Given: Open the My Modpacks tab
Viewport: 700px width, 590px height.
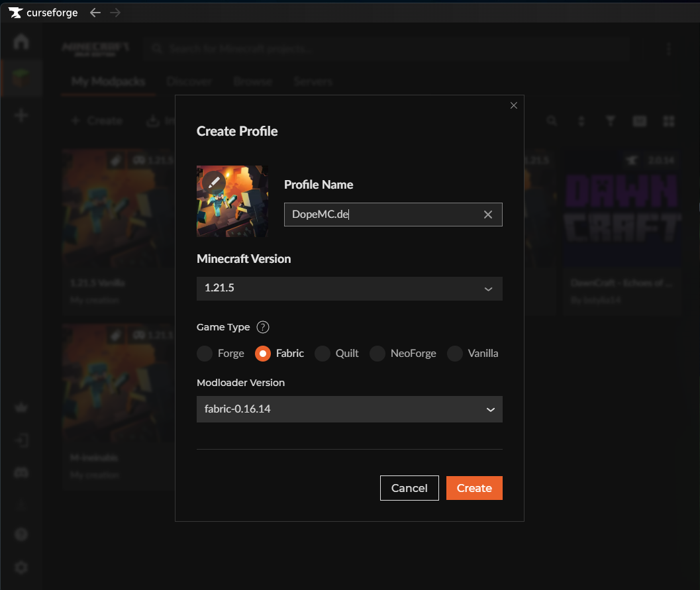Looking at the screenshot, I should click(x=109, y=81).
